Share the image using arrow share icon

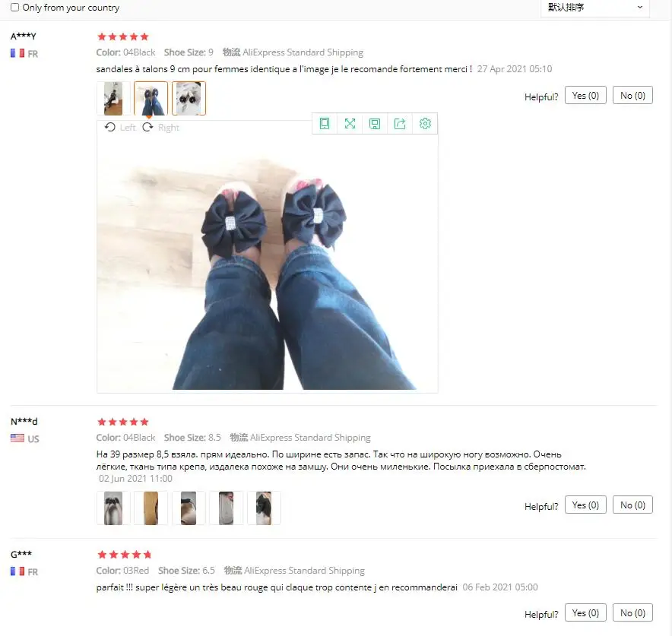point(400,124)
